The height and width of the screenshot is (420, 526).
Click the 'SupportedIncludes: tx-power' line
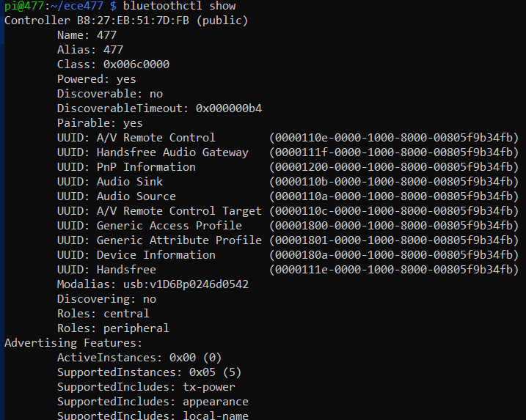tap(146, 387)
